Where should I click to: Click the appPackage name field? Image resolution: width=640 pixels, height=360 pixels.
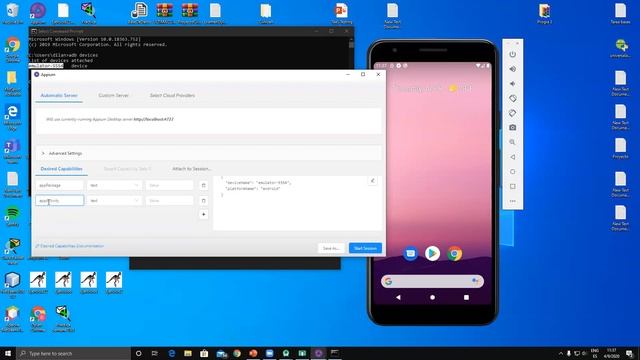tap(60, 185)
